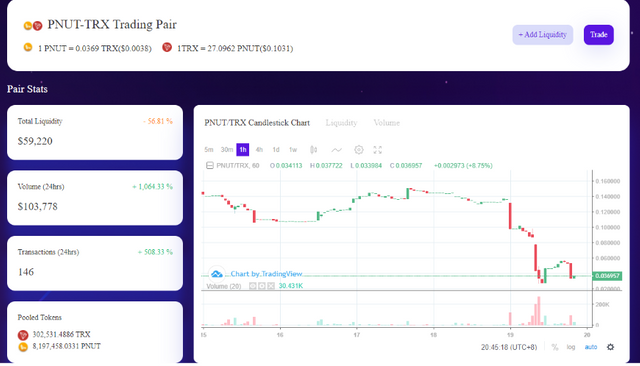Image resolution: width=640 pixels, height=366 pixels.
Task: Toggle percentage scale mode
Action: tap(555, 347)
